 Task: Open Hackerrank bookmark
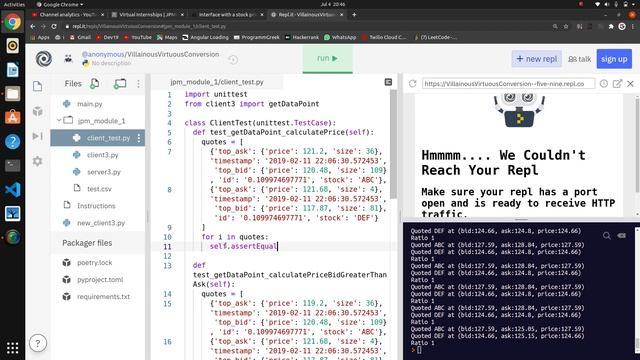point(302,37)
